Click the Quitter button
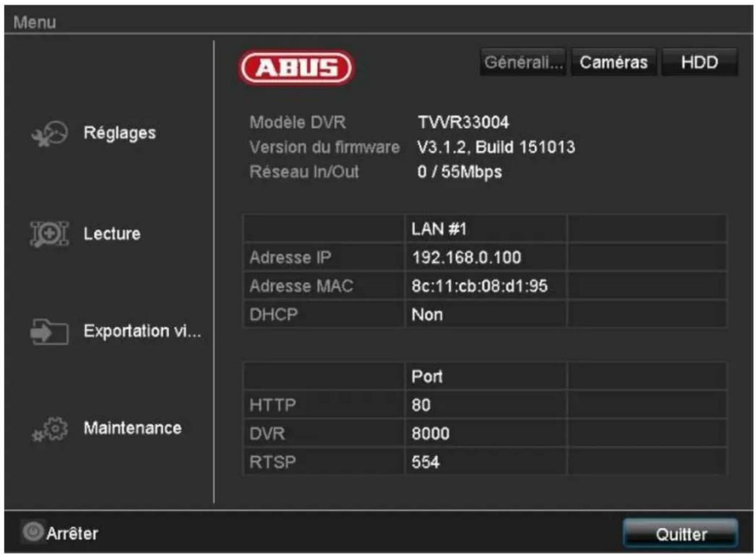Image resolution: width=756 pixels, height=555 pixels. click(x=681, y=534)
